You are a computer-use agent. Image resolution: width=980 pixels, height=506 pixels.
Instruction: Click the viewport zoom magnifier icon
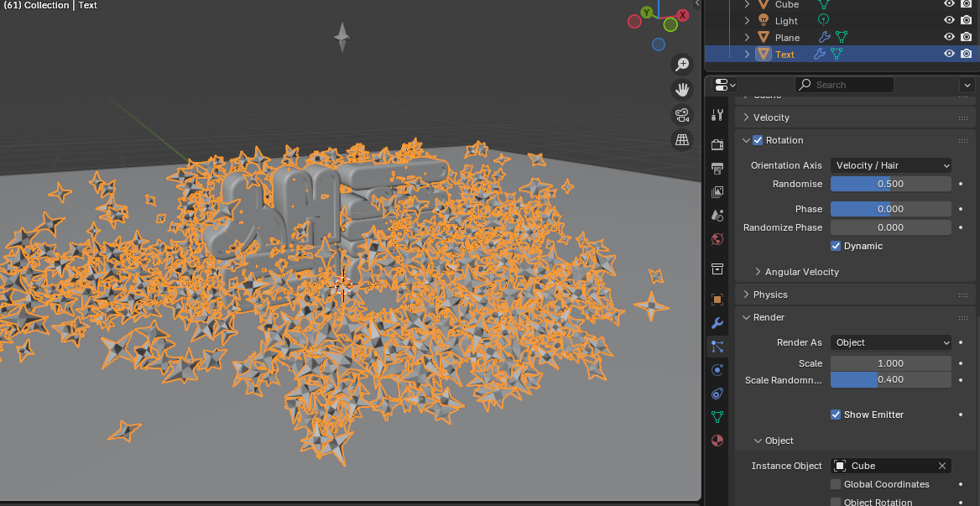tap(682, 65)
